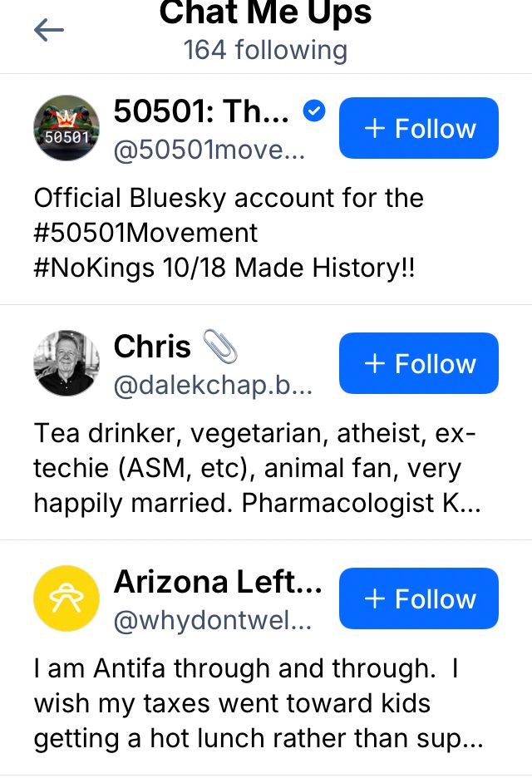Open the bio starting "I am Antifa"
Screen dimensions: 532x778
coord(258,703)
